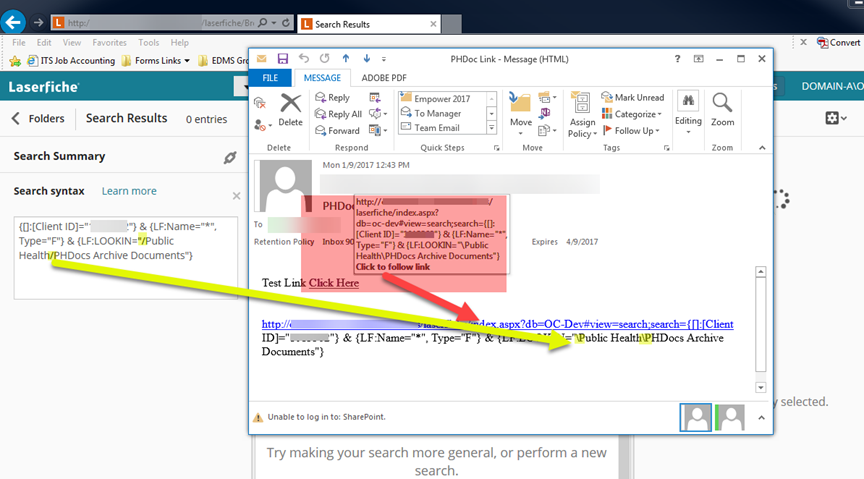Open the browser File menu
The image size is (864, 479).
point(19,42)
